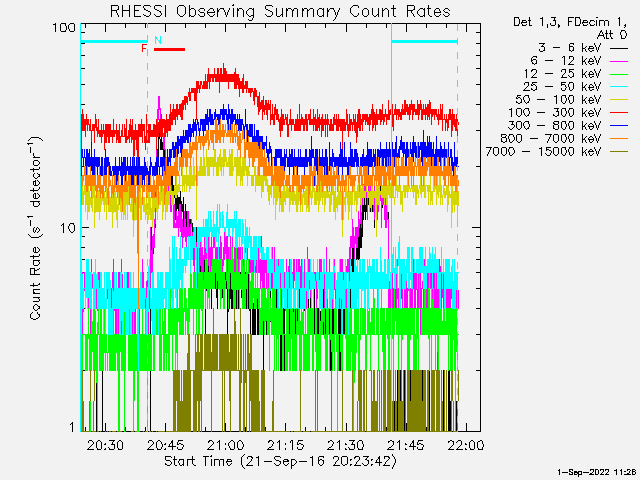Click the '21:30' time axis label
Screen dimensions: 640x480
coord(346,445)
